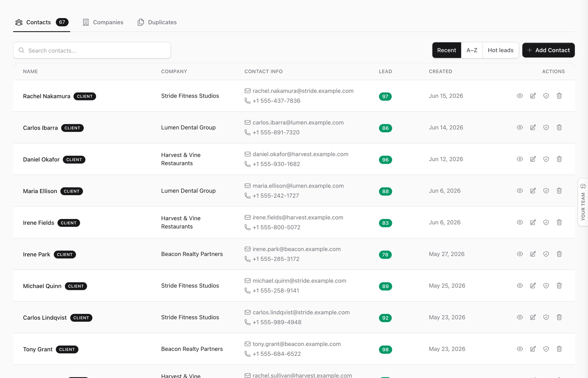View Carlos Lindqvist's details eye icon
The height and width of the screenshot is (378, 588).
click(x=520, y=317)
